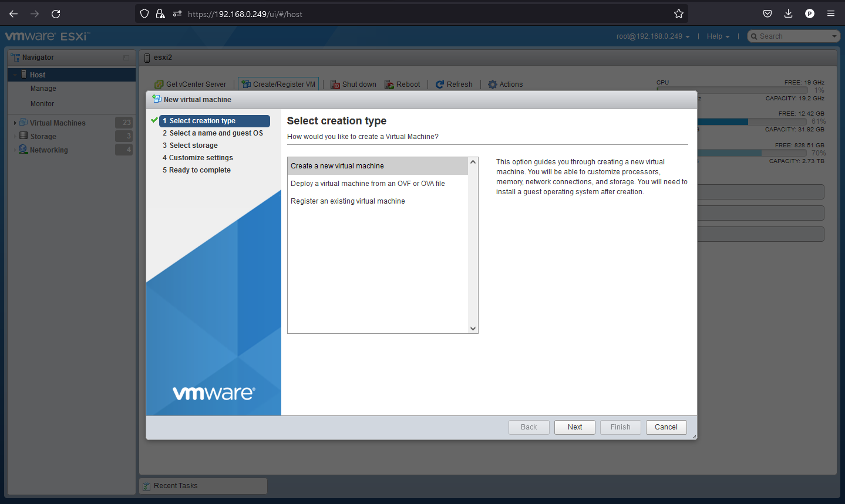Click the Next button

[x=575, y=427]
